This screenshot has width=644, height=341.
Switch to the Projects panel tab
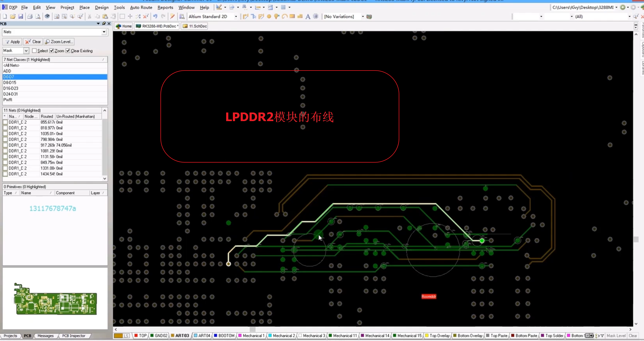tap(10, 336)
